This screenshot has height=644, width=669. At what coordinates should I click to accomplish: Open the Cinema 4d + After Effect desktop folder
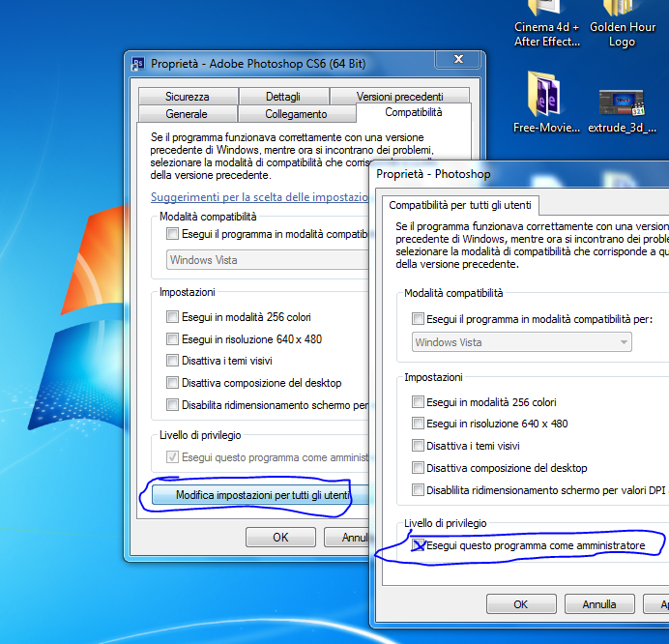pos(546,23)
